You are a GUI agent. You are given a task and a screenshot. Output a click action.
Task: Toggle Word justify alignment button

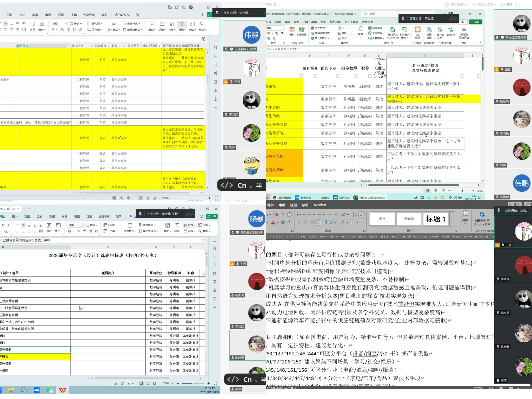(x=318, y=223)
